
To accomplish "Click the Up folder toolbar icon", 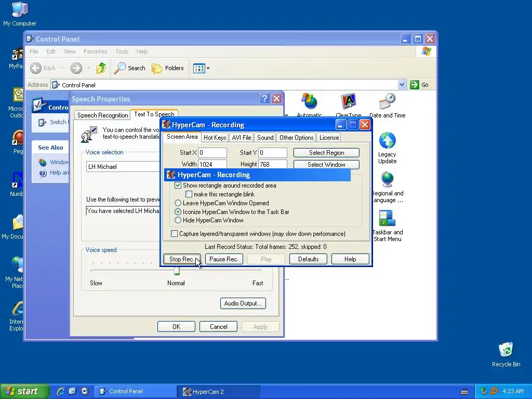I will click(x=101, y=68).
